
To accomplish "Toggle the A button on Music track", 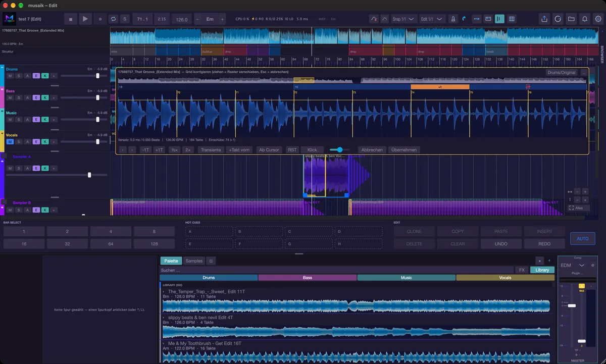I will point(27,120).
